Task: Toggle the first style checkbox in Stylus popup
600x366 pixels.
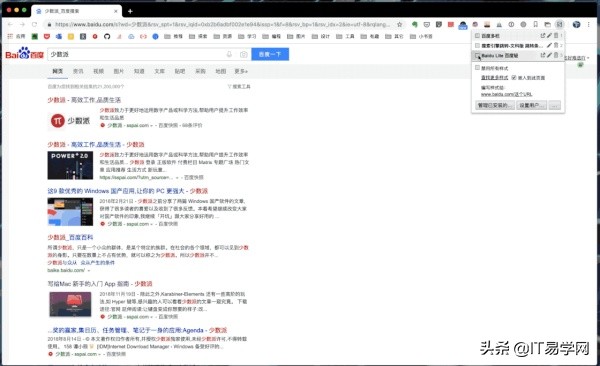Action: pyautogui.click(x=477, y=36)
